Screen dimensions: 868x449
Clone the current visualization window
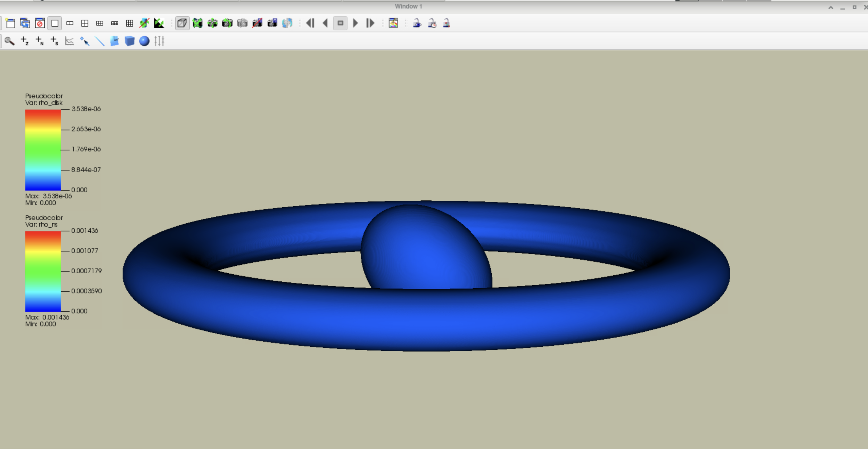[25, 23]
